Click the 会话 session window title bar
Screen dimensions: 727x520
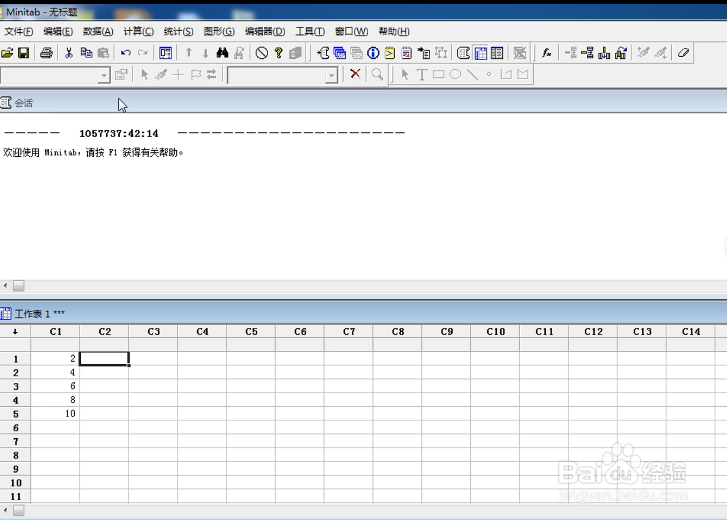(364, 103)
